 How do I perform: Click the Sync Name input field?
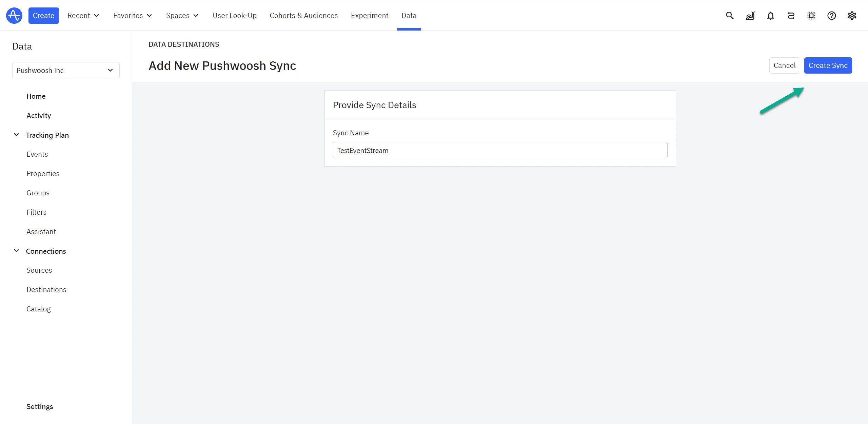(500, 150)
